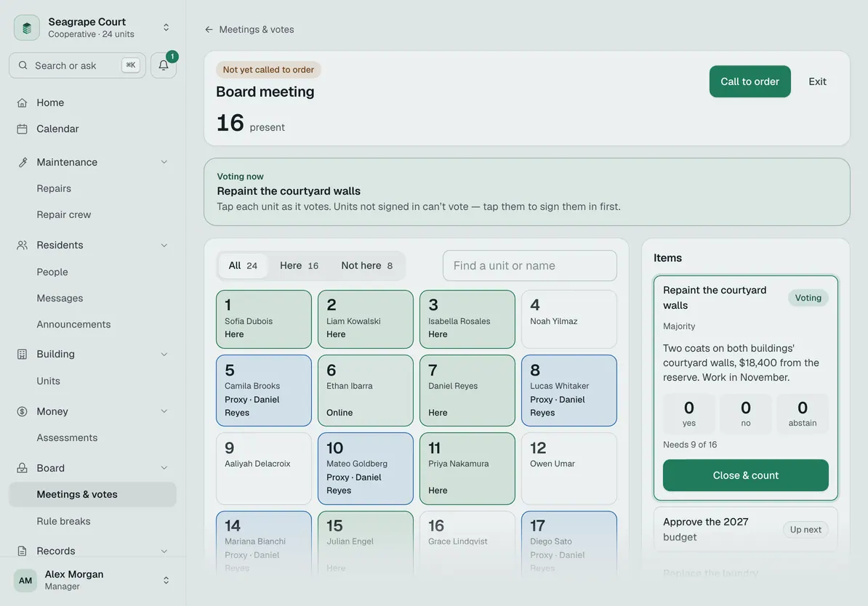Show the Not here 8 filter tab
Screen dimensions: 868x606
click(x=367, y=266)
